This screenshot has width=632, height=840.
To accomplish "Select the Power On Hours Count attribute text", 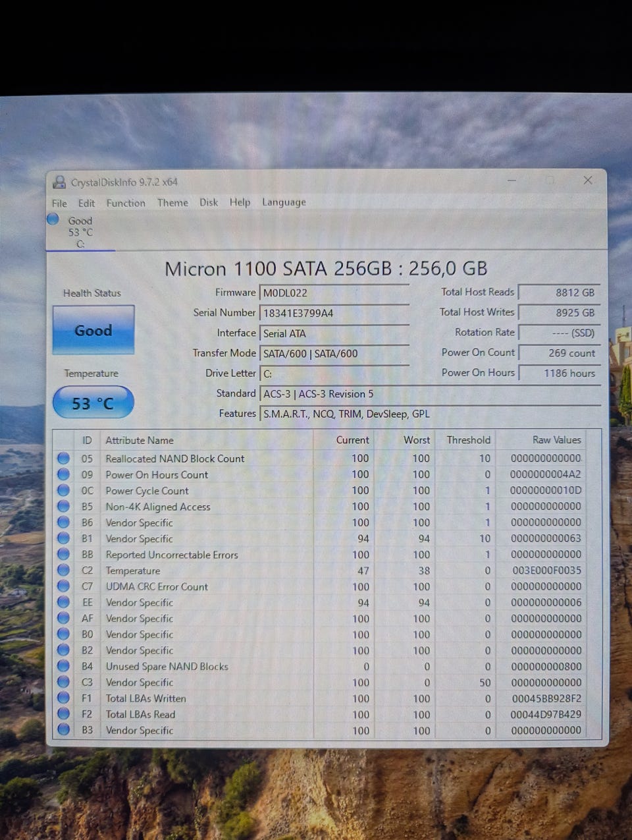I will click(x=157, y=474).
